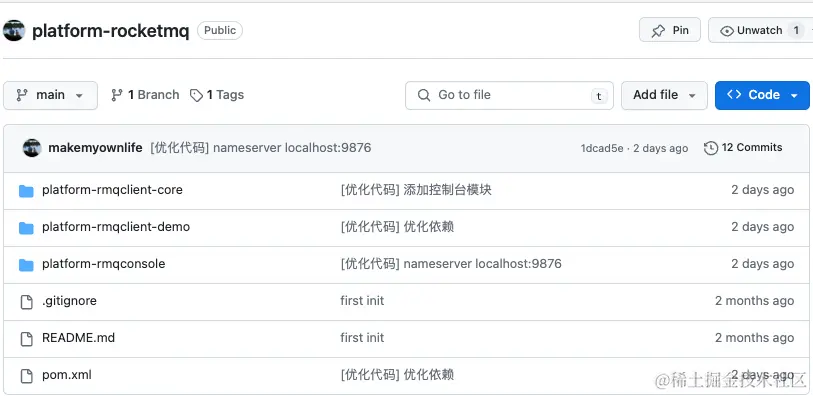The image size is (813, 396).
Task: Open commit hash 1dcad5e
Action: point(602,148)
